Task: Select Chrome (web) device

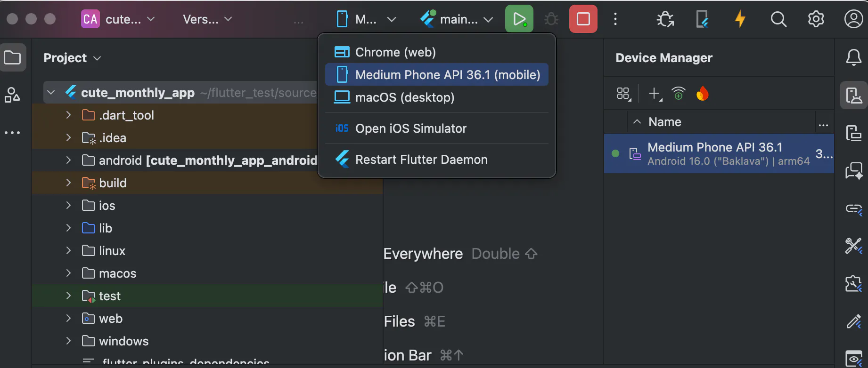Action: [x=395, y=52]
